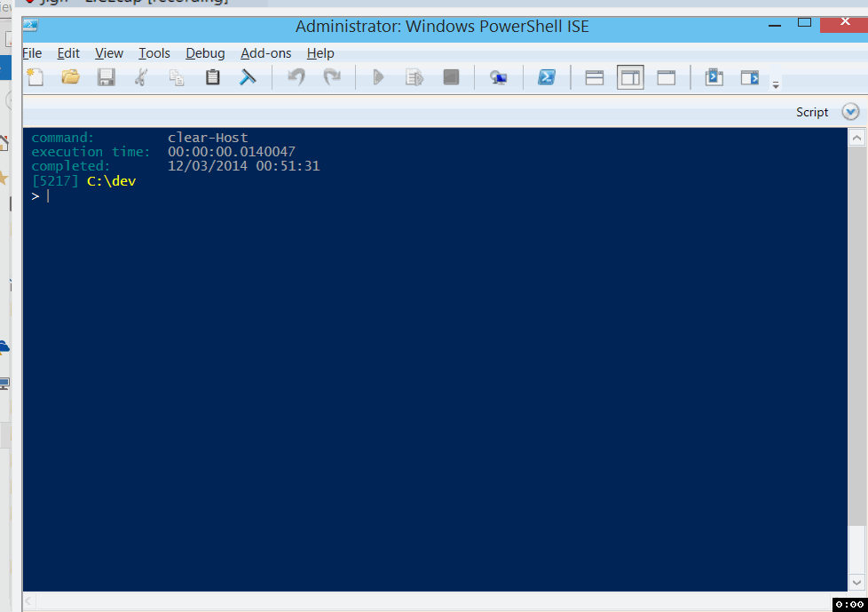The height and width of the screenshot is (612, 868).
Task: Close the PowerShell ISE window
Action: pyautogui.click(x=844, y=22)
